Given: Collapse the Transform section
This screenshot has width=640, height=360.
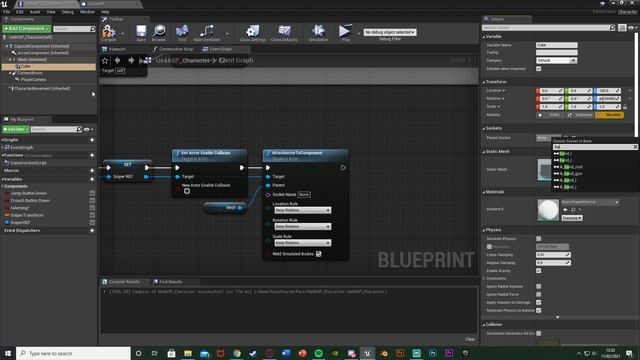Looking at the screenshot, I should (484, 82).
